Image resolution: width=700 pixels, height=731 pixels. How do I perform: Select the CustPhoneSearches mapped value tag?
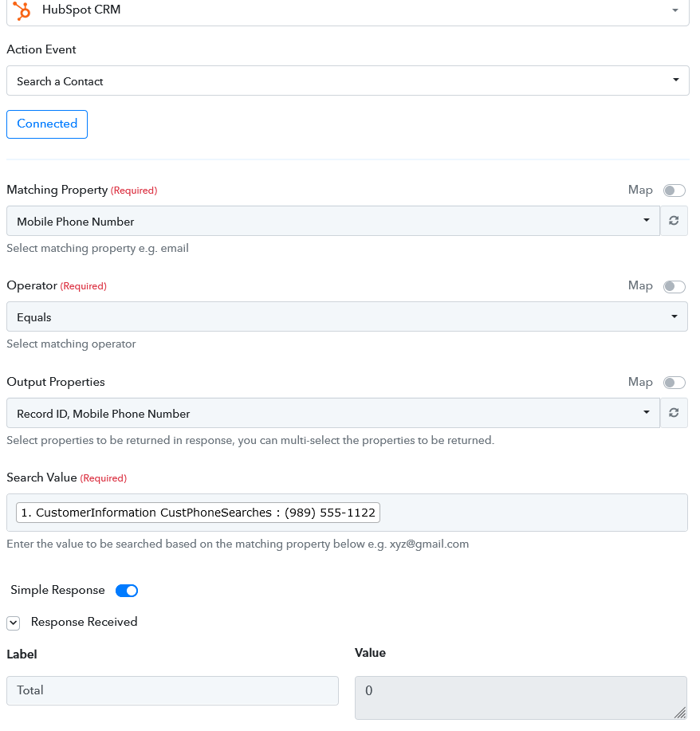(198, 513)
